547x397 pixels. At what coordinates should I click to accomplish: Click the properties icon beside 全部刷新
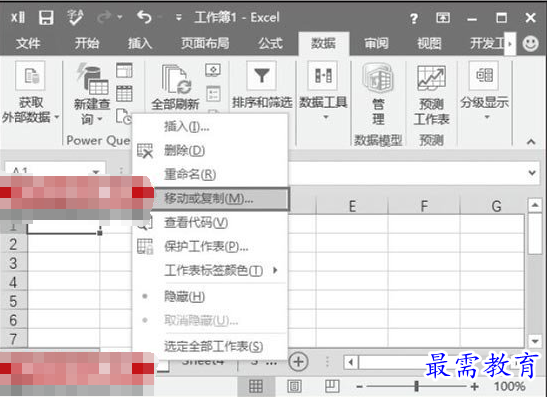click(x=213, y=93)
